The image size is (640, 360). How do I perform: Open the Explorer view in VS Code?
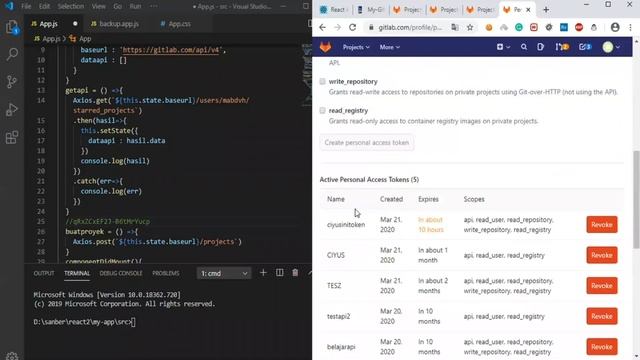point(12,28)
